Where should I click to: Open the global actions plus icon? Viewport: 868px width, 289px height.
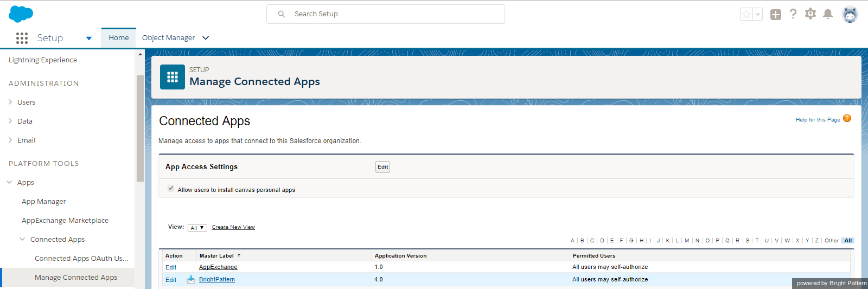(776, 15)
